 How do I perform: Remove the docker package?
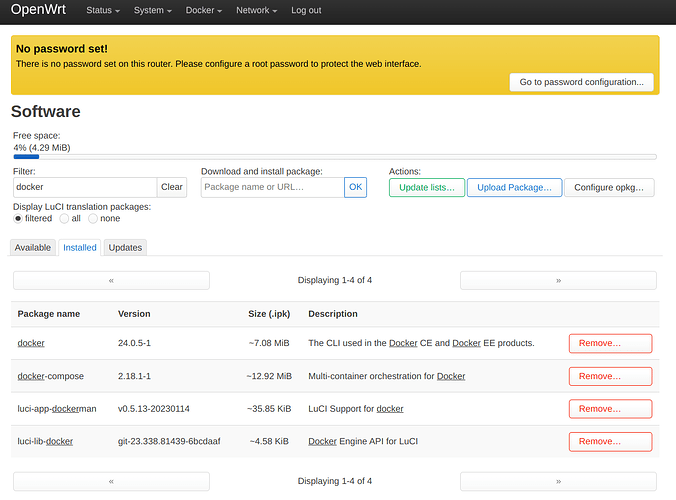(x=610, y=344)
